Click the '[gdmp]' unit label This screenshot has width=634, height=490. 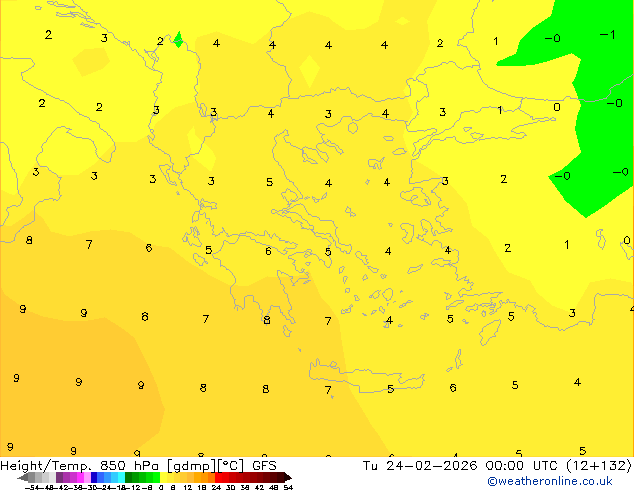click(x=192, y=466)
